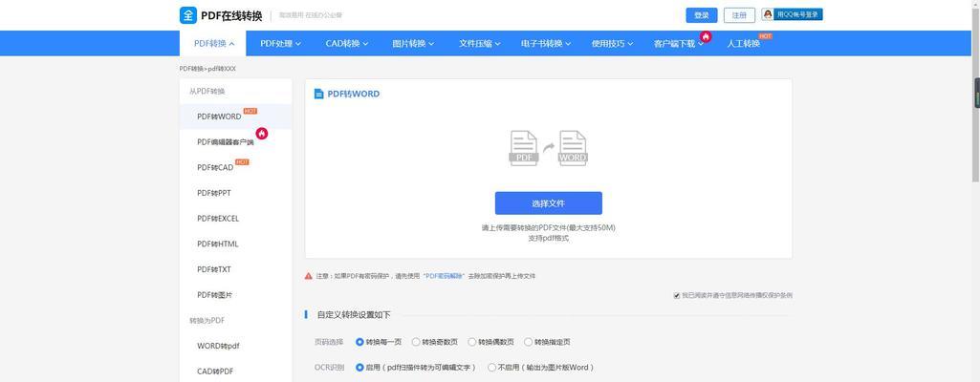Select 不启用 OCR radio option
The height and width of the screenshot is (382, 980).
(492, 367)
